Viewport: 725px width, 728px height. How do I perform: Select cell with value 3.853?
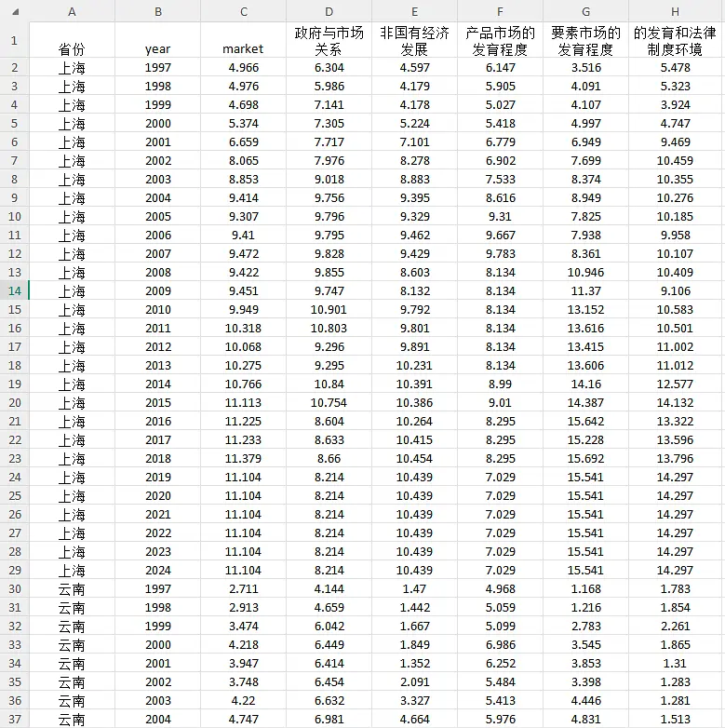coord(585,663)
